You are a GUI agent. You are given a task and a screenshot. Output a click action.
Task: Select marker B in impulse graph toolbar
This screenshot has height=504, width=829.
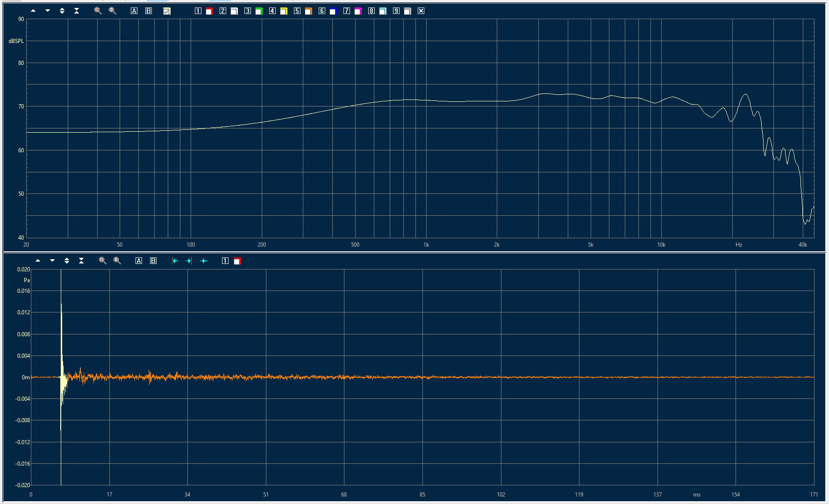coord(153,261)
